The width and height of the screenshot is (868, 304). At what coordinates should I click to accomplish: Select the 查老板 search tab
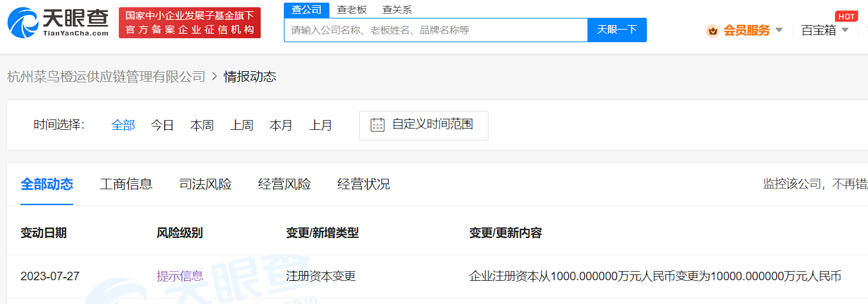(x=352, y=10)
